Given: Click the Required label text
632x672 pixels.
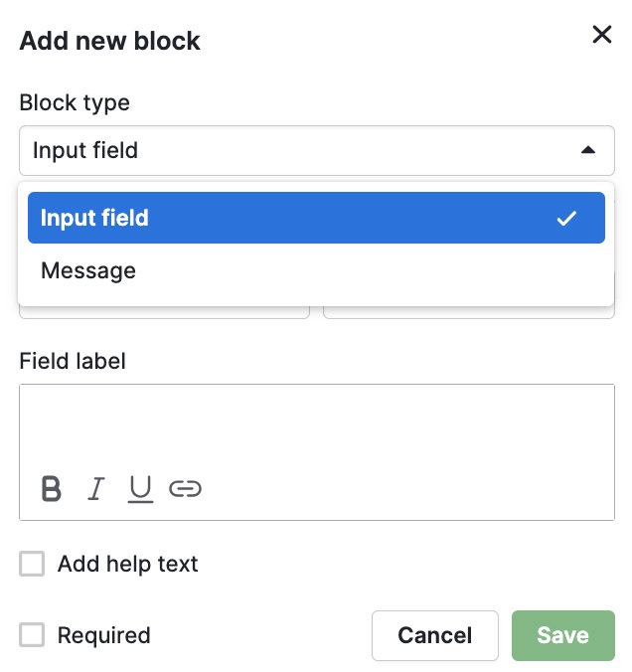Looking at the screenshot, I should point(104,635).
